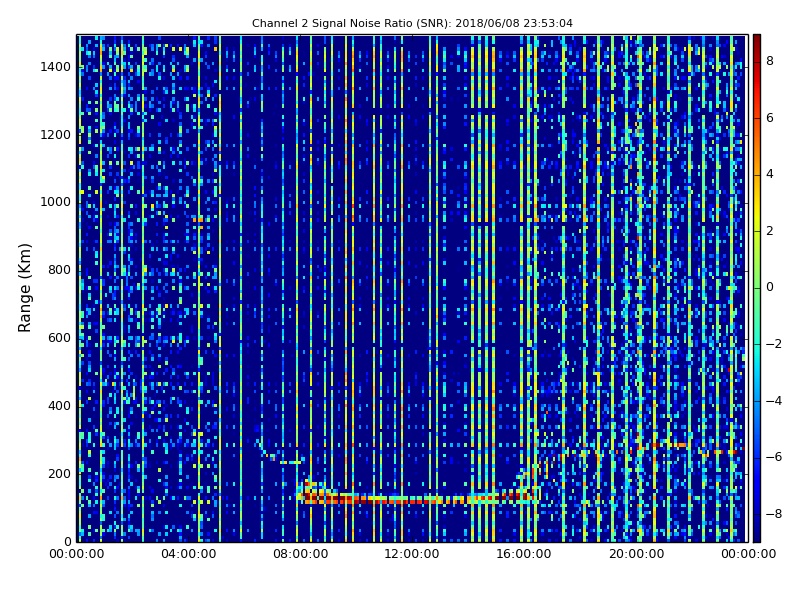Click the 800 range tick label
Viewport: 800px width, 600px height.
tap(59, 270)
